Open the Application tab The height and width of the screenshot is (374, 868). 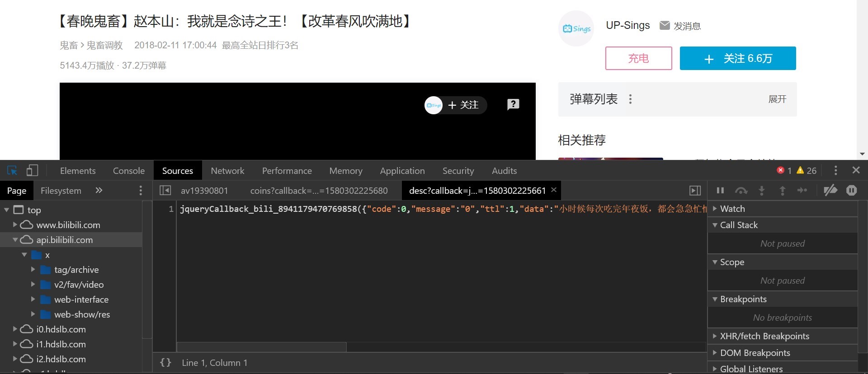[402, 171]
